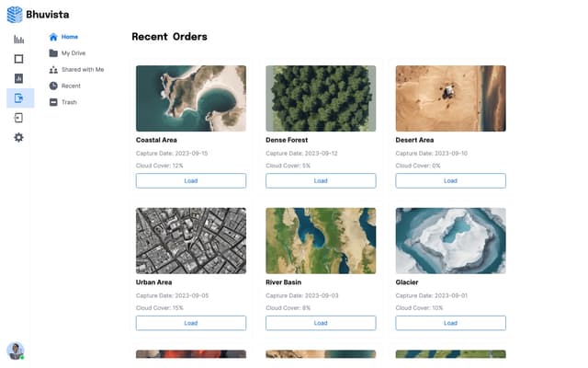Open the report chart sidebar icon

click(18, 78)
